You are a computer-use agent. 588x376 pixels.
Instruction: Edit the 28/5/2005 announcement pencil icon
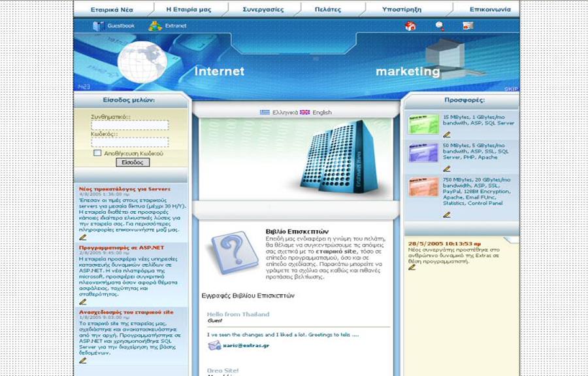pos(412,267)
